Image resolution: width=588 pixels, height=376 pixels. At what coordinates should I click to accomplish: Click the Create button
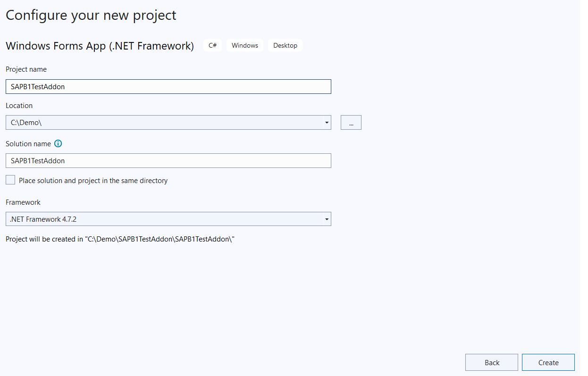pos(548,362)
